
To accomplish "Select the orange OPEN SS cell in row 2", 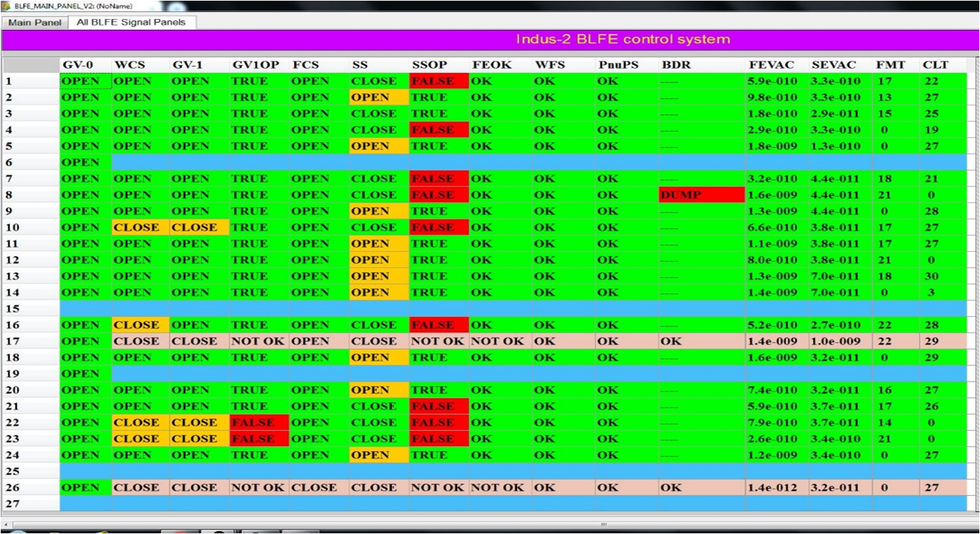I will point(379,97).
